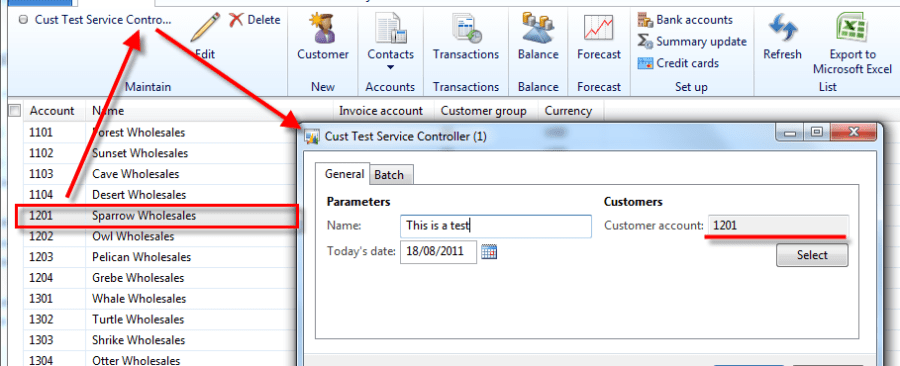900x366 pixels.
Task: Switch to the Batch tab
Action: click(389, 175)
